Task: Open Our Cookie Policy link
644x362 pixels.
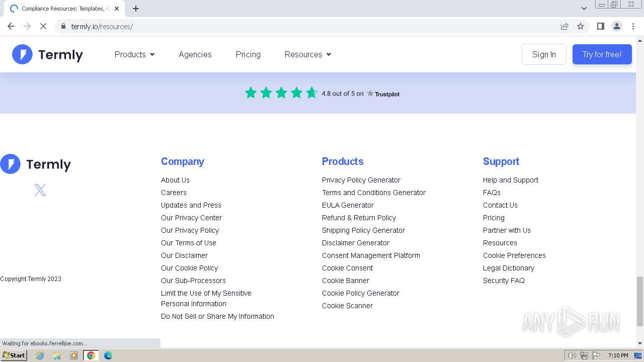Action: tap(189, 268)
